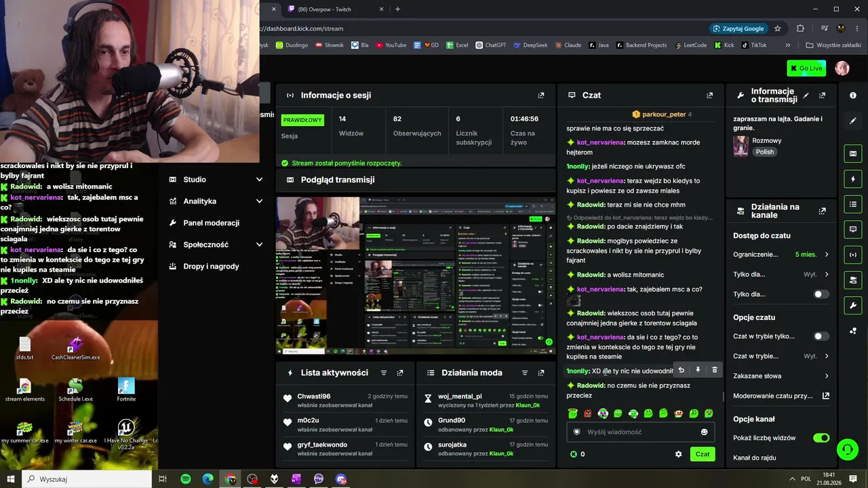The image size is (868, 488).
Task: Click the Go Live button
Action: tap(806, 68)
